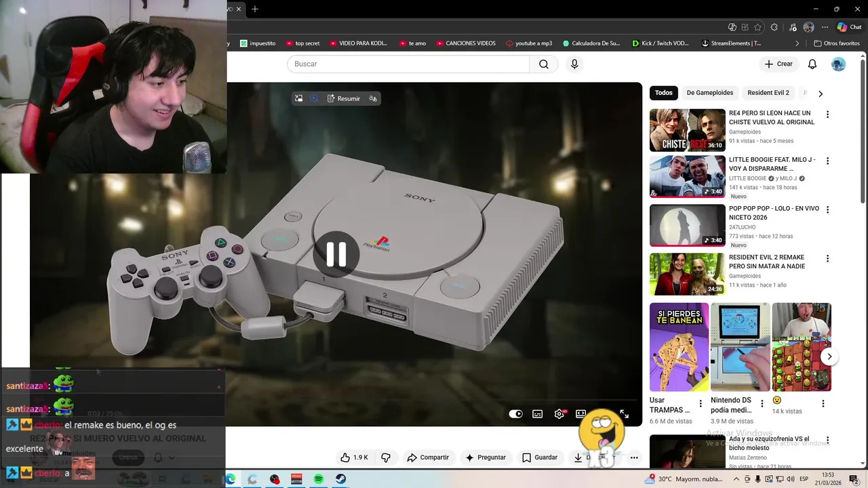868x488 pixels.
Task: Open options for Usar TRAMPAS short
Action: tap(701, 403)
